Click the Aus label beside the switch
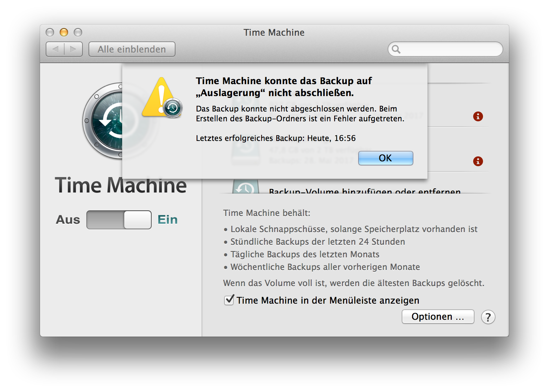The image size is (549, 392). [x=68, y=220]
